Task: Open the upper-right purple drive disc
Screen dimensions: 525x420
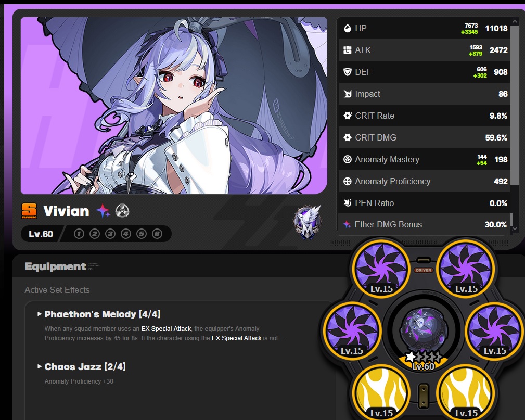Action: 466,269
